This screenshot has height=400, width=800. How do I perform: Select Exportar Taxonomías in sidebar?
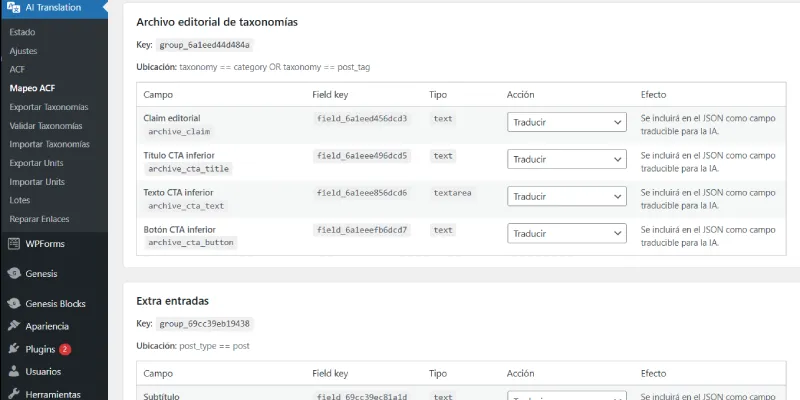[49, 107]
